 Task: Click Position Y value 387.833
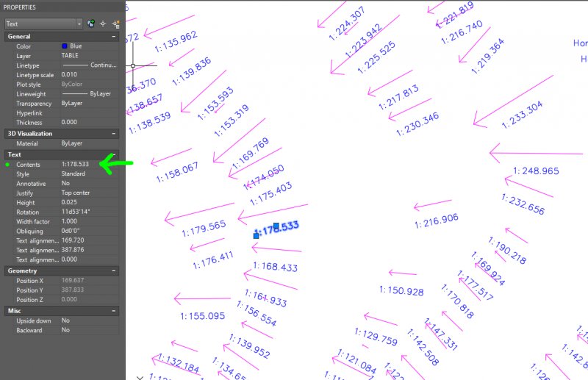(x=73, y=290)
